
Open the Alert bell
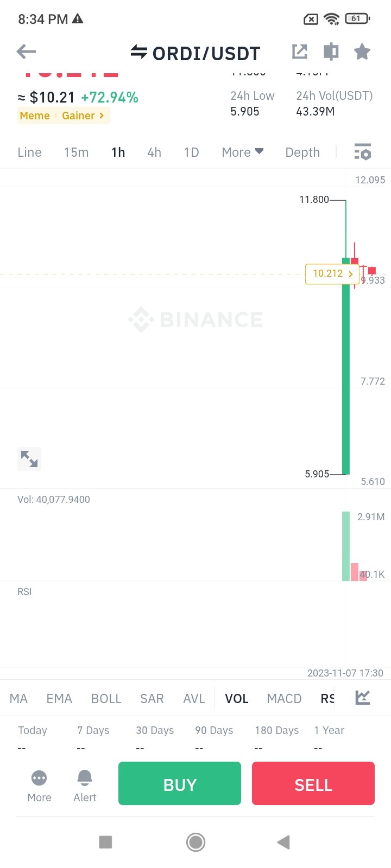(85, 786)
